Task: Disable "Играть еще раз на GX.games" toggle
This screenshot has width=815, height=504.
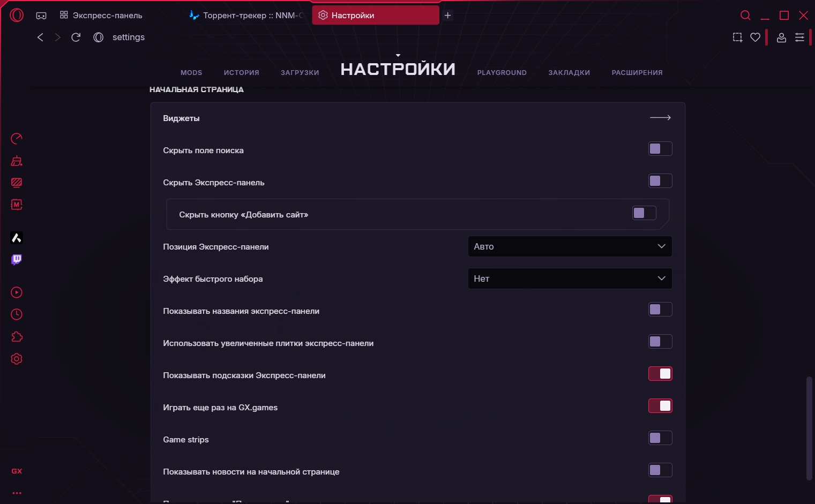Action: click(660, 406)
